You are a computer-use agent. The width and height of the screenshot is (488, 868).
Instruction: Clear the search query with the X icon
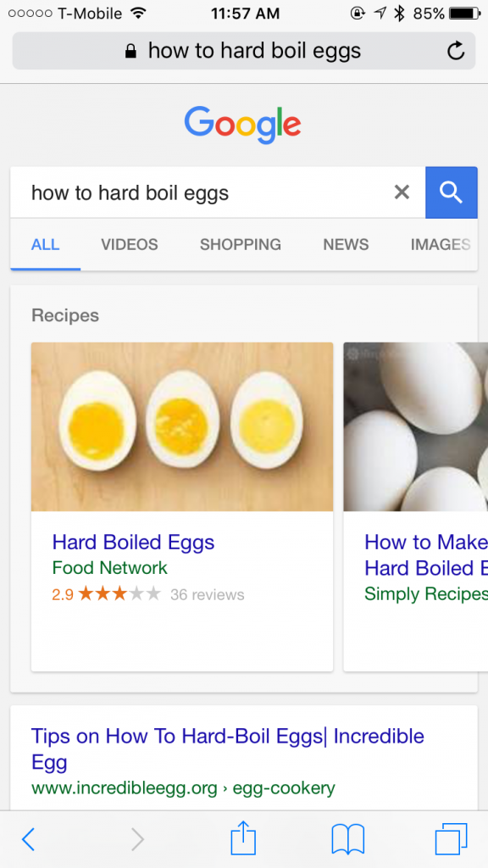[402, 192]
